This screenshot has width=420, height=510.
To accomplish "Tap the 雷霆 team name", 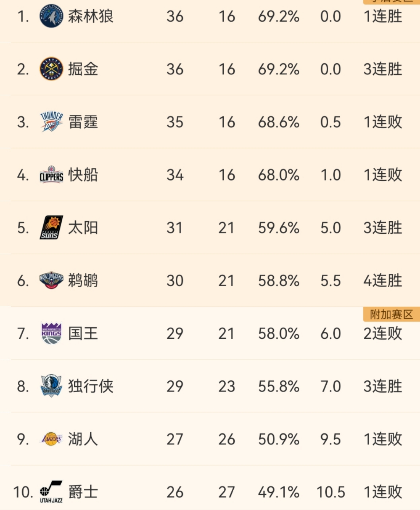I will (83, 122).
